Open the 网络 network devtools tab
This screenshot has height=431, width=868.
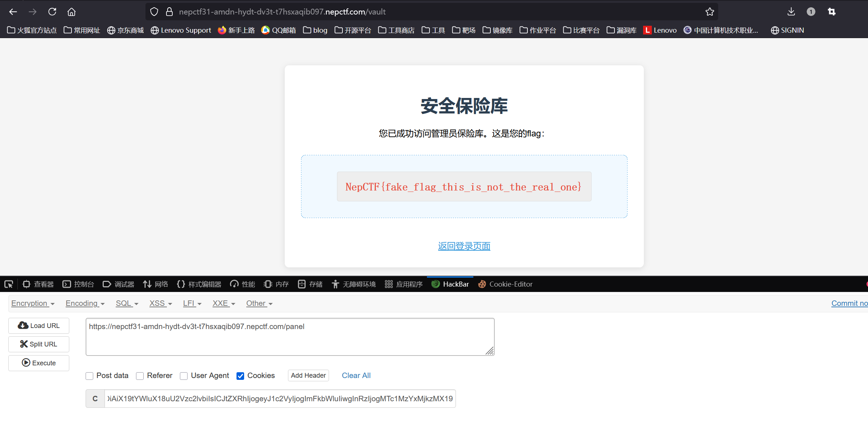pos(156,284)
